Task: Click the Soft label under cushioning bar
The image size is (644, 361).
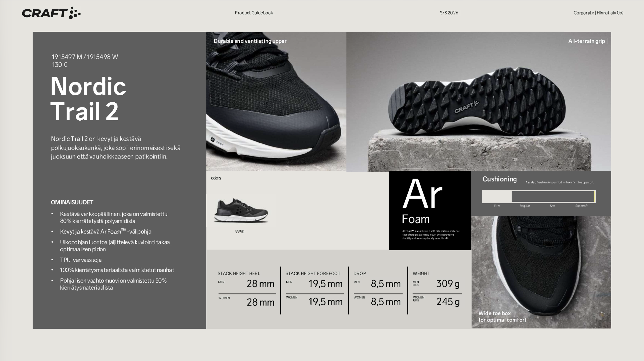Action: pos(552,206)
